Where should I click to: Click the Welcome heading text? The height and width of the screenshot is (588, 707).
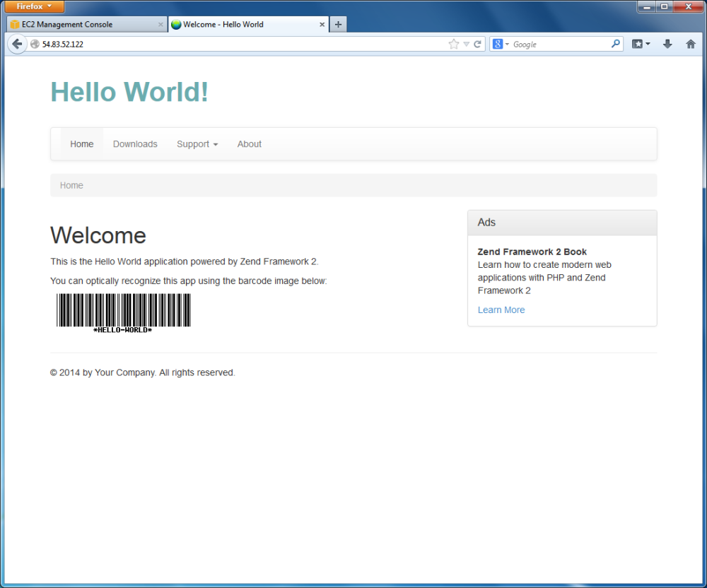(x=98, y=235)
